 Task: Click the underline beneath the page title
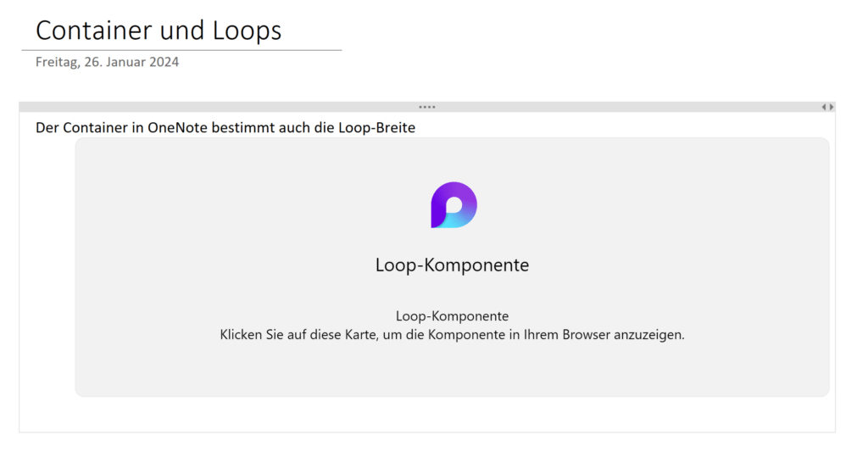click(x=181, y=50)
